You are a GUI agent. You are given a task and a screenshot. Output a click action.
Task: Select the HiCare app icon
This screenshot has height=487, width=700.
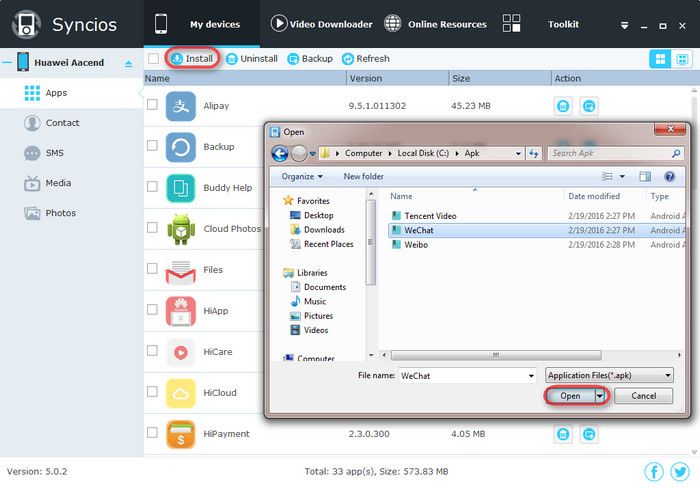180,352
